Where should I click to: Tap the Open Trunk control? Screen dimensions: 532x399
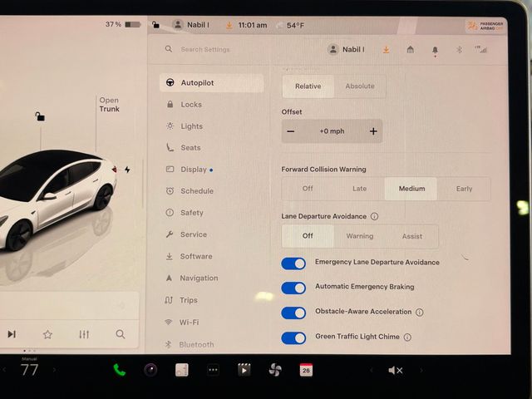point(109,105)
